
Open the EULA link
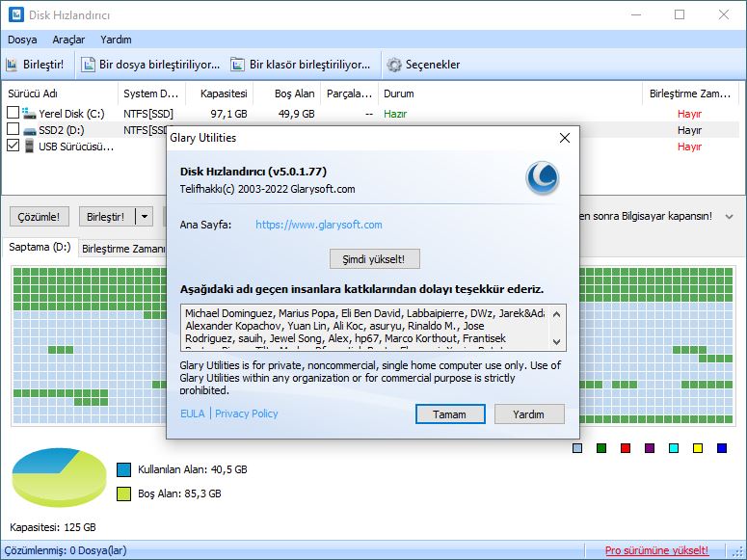pos(193,413)
